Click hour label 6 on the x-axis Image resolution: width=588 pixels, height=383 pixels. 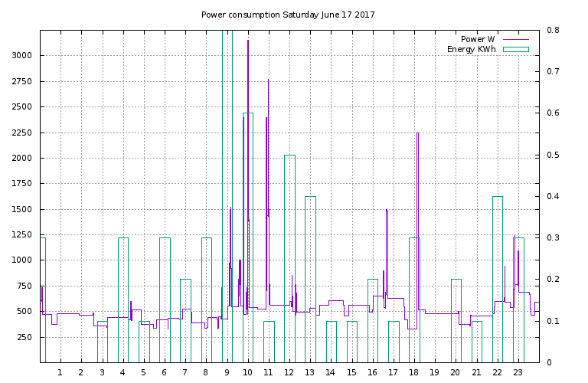point(165,372)
